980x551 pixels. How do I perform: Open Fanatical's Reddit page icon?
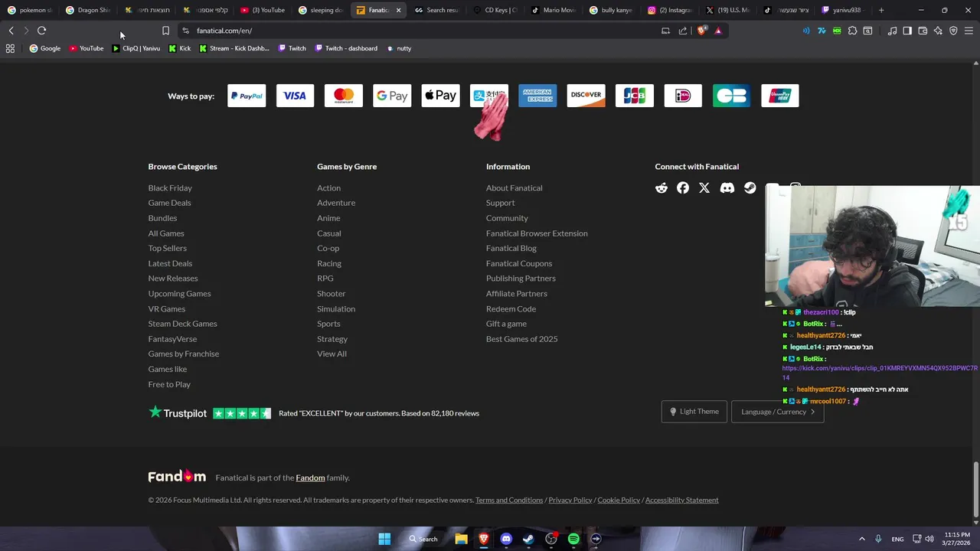661,188
